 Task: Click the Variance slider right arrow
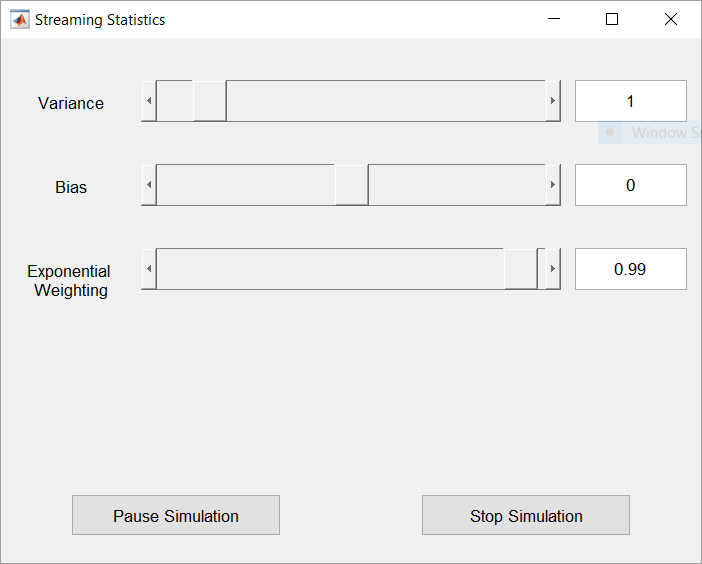(x=553, y=101)
